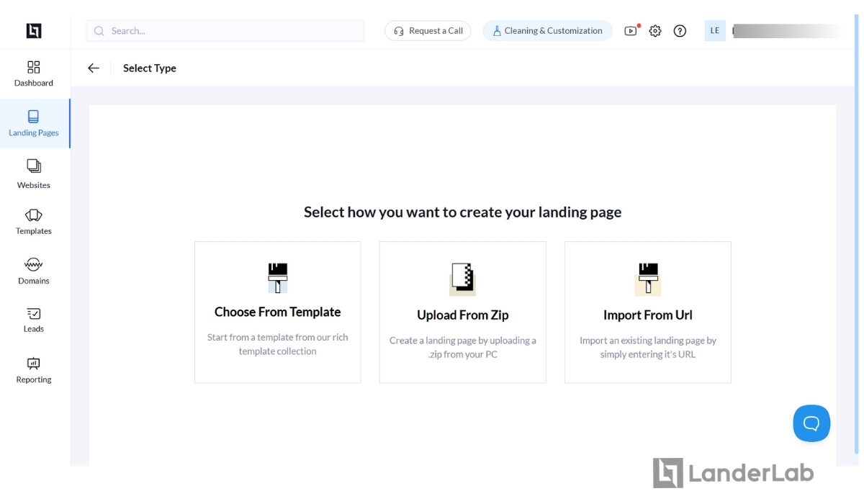Go to Landing Pages section
This screenshot has height=504, width=864.
[34, 123]
